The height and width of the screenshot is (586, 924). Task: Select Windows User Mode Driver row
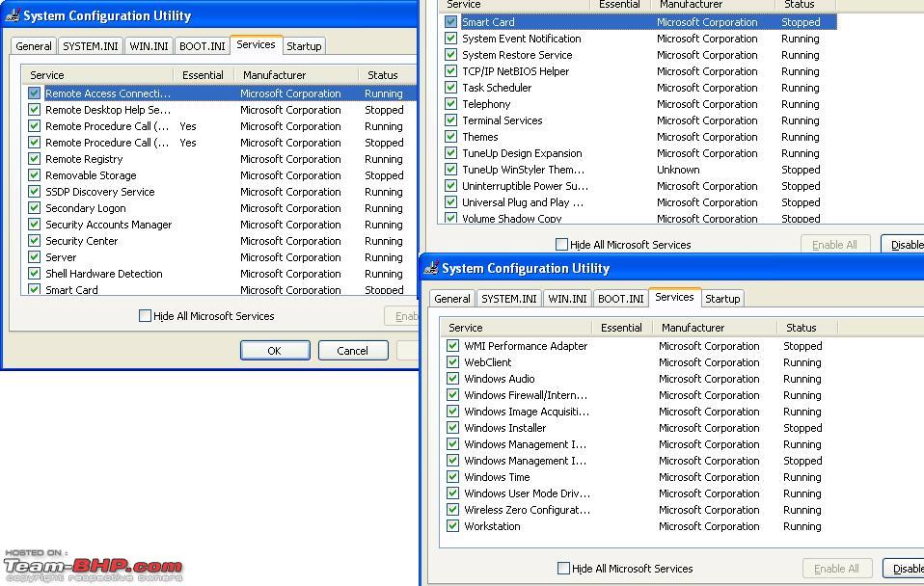(x=641, y=493)
